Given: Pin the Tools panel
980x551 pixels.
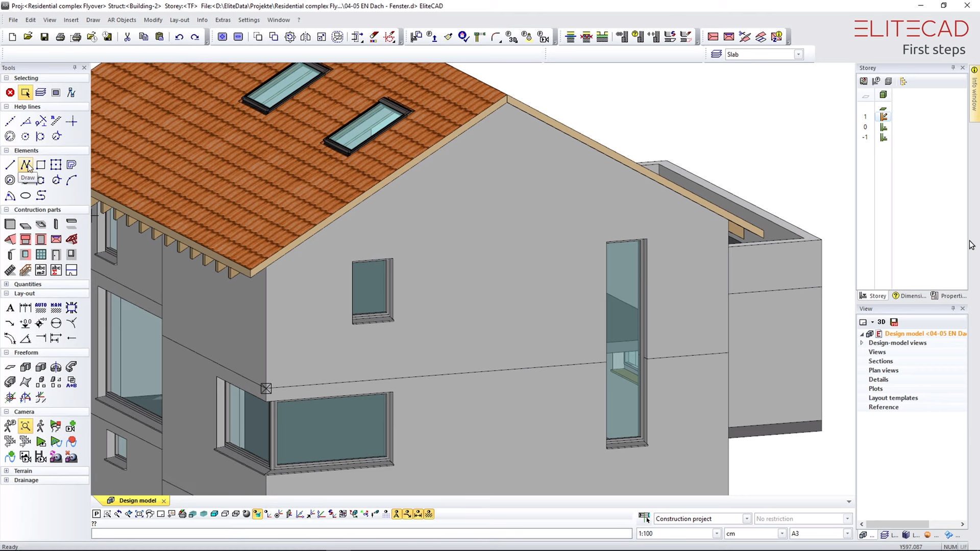Looking at the screenshot, I should [75, 67].
